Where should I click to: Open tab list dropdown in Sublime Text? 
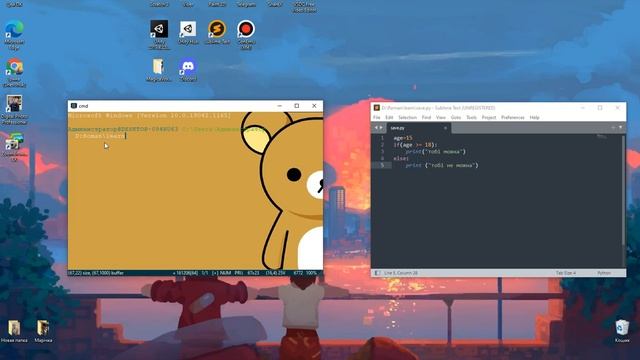pos(620,128)
